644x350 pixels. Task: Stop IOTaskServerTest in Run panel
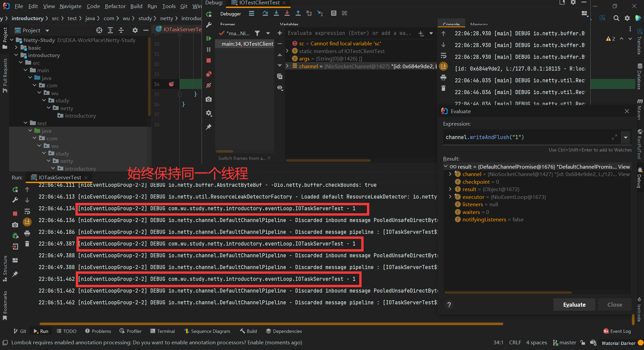tap(15, 214)
